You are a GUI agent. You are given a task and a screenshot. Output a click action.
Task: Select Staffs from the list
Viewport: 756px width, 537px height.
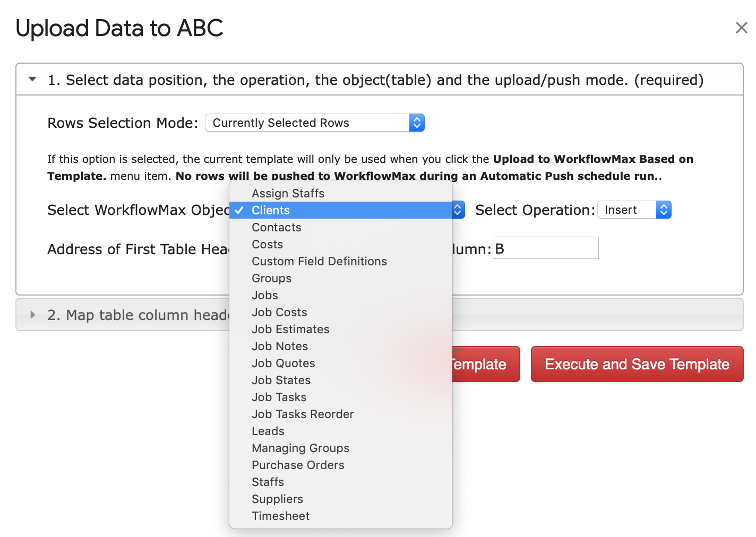point(341,482)
